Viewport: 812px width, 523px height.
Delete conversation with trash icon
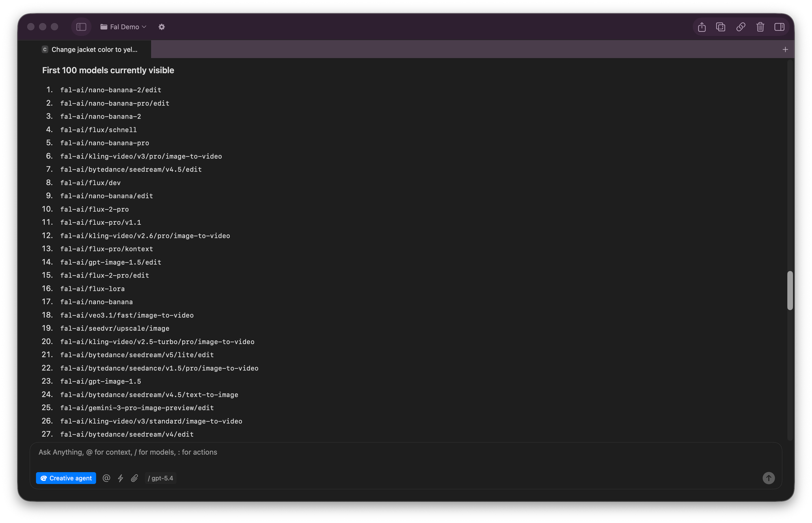pyautogui.click(x=760, y=27)
